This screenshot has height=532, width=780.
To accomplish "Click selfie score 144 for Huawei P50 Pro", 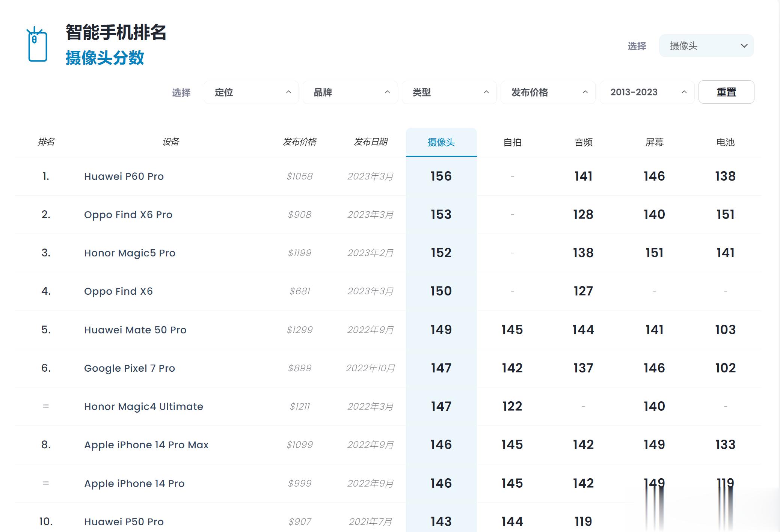I will coord(512,522).
